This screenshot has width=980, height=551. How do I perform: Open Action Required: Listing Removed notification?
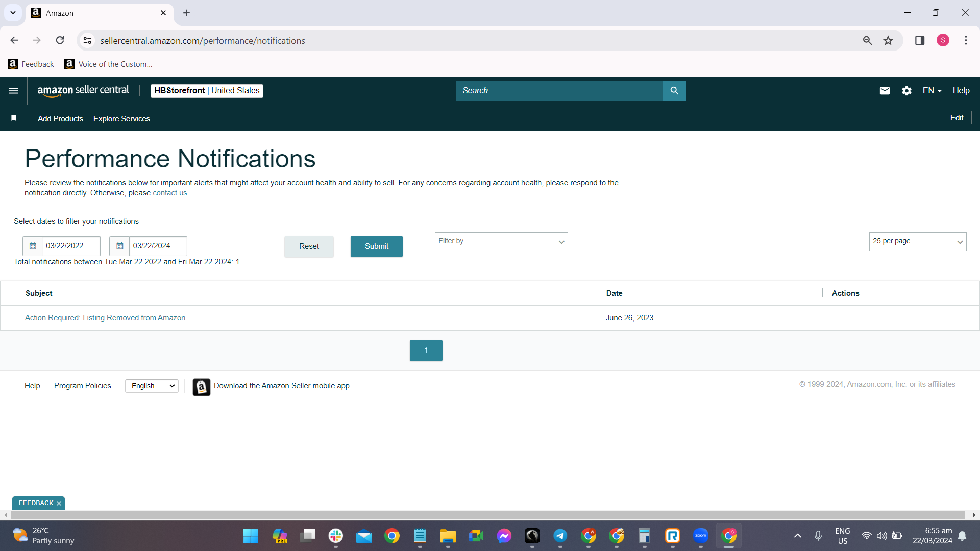105,318
